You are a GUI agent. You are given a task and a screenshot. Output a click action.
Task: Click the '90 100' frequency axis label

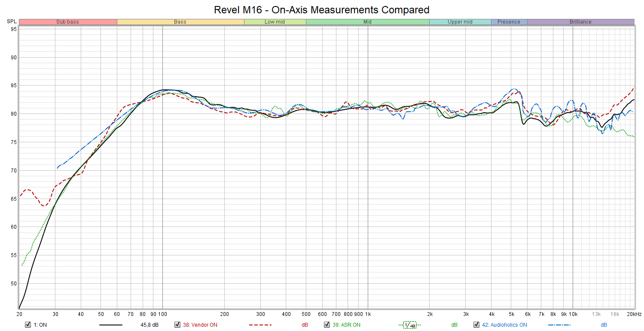pyautogui.click(x=159, y=314)
